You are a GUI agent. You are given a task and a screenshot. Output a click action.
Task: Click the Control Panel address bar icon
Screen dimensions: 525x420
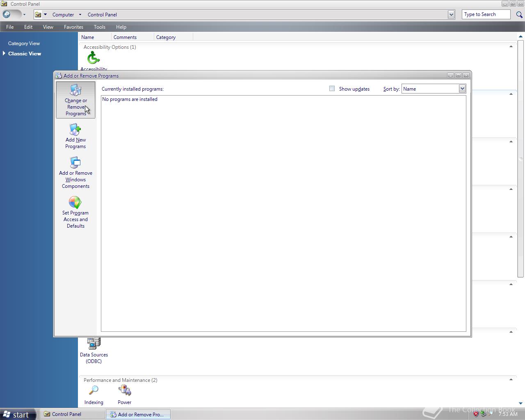[38, 14]
